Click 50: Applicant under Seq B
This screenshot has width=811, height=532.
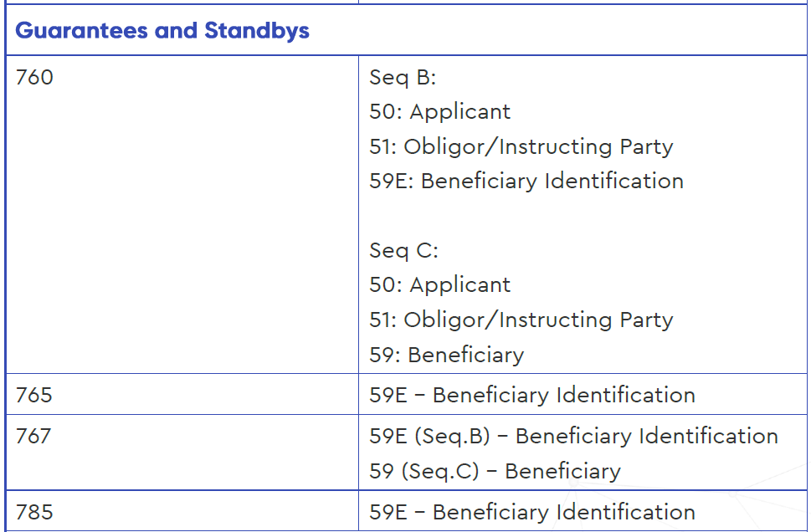tap(439, 112)
